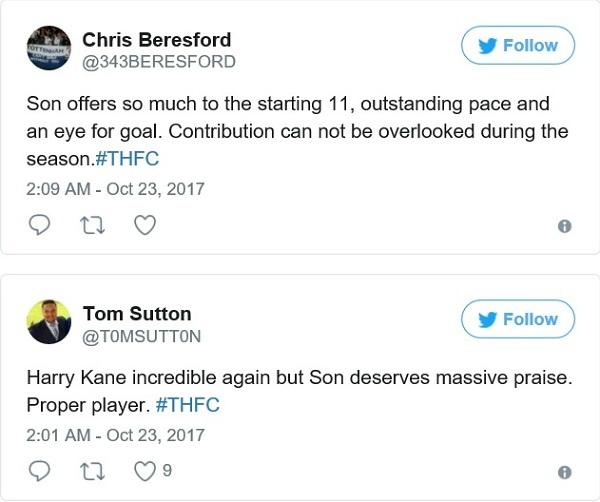Reply to Tom Sutton's tweet
The image size is (600, 502).
point(40,471)
